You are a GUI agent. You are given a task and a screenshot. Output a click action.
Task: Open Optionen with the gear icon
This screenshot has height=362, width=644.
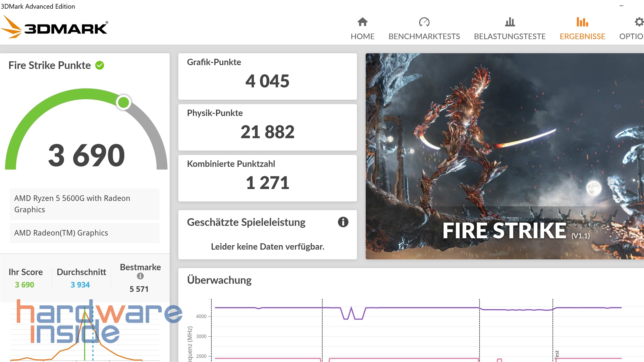638,22
